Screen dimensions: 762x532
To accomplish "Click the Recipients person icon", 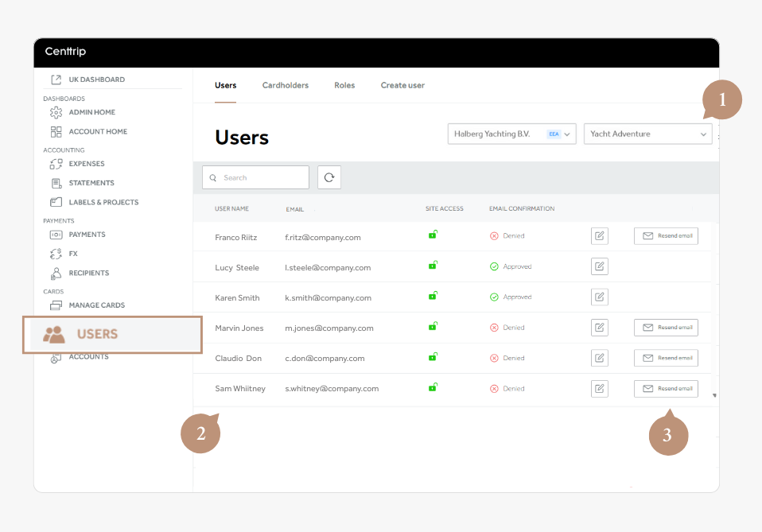I will pyautogui.click(x=56, y=273).
